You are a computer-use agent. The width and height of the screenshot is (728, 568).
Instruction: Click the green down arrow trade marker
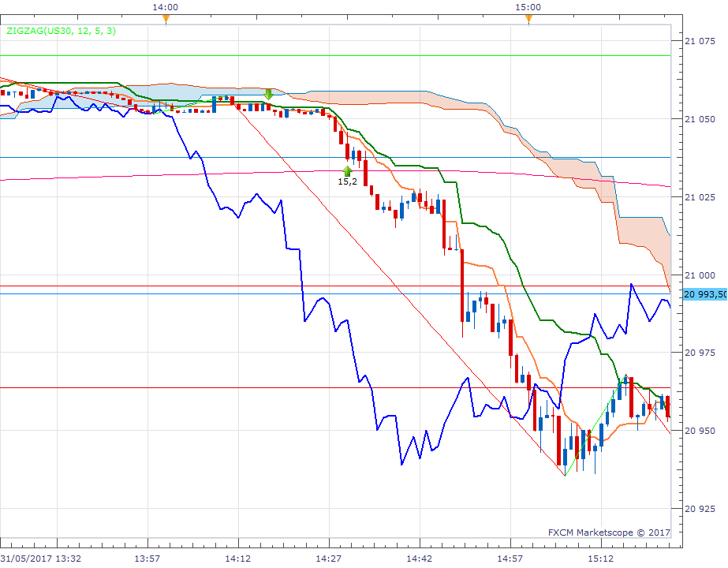pos(268,95)
